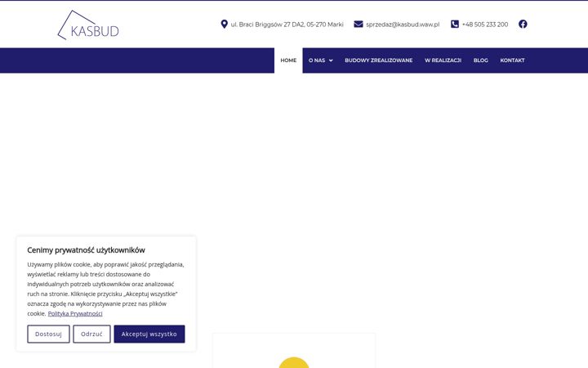This screenshot has width=588, height=368.
Task: Open the Facebook page icon
Action: coord(523,24)
